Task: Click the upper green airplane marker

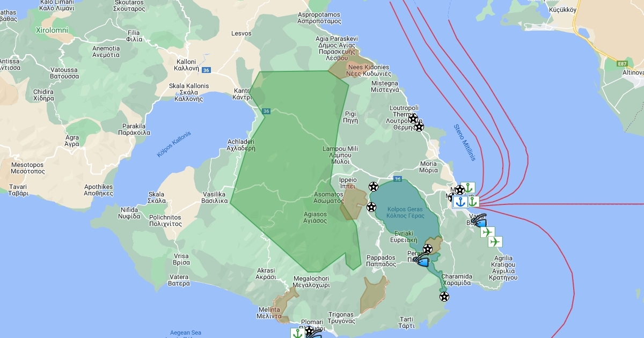Action: click(x=488, y=232)
